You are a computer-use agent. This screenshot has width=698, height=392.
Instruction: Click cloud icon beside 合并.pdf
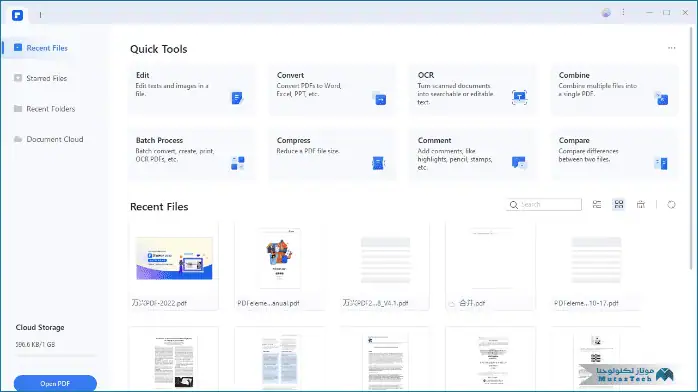pos(451,304)
